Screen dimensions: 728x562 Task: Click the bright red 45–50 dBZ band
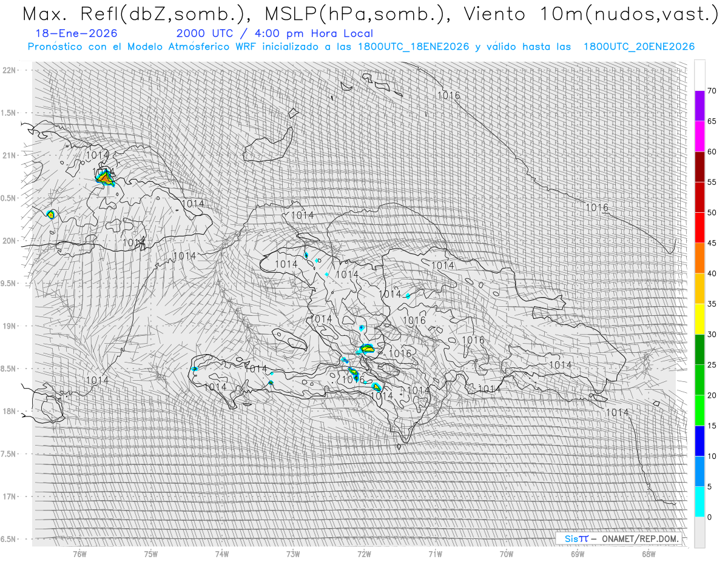pyautogui.click(x=699, y=228)
